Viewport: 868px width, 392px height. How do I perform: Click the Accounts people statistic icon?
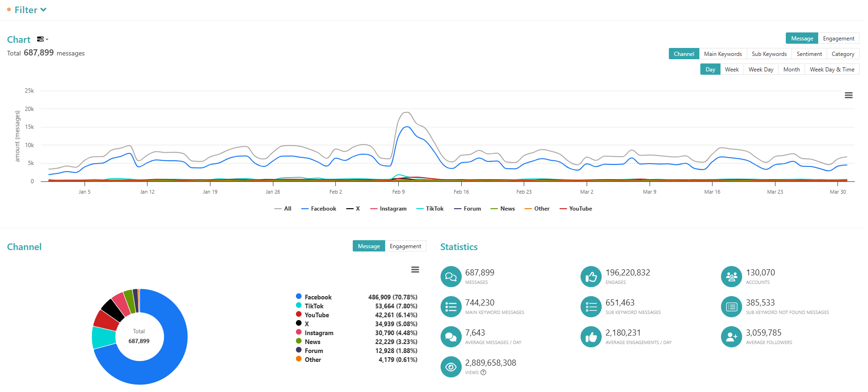click(x=731, y=276)
